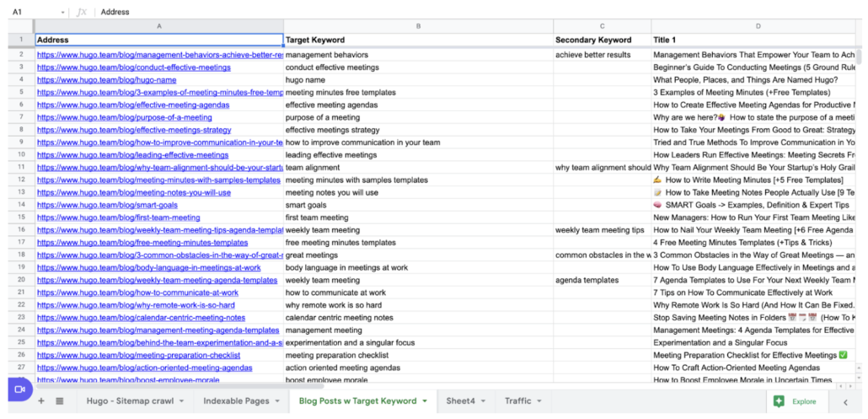Click the Secondary Keyword header cell
The image size is (868, 419).
click(603, 40)
